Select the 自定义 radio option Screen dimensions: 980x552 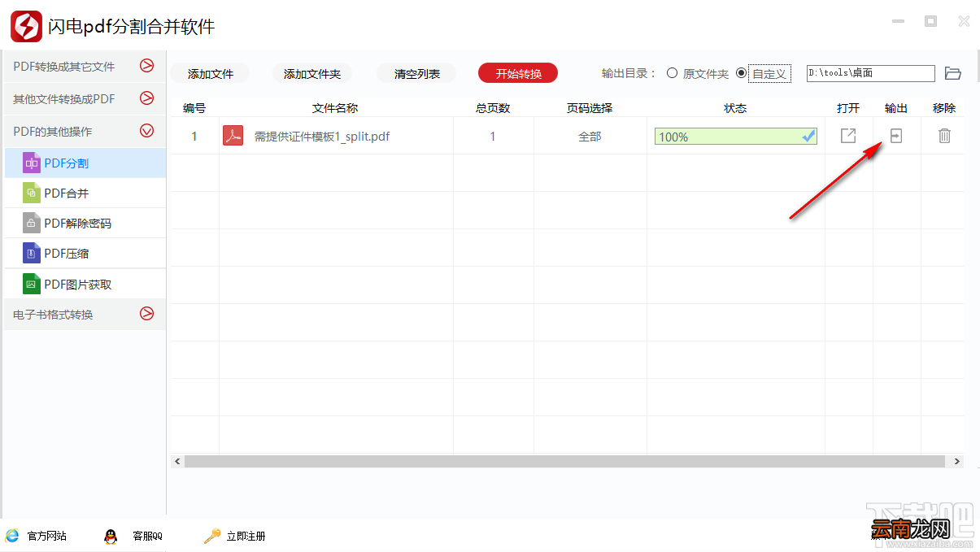coord(741,72)
